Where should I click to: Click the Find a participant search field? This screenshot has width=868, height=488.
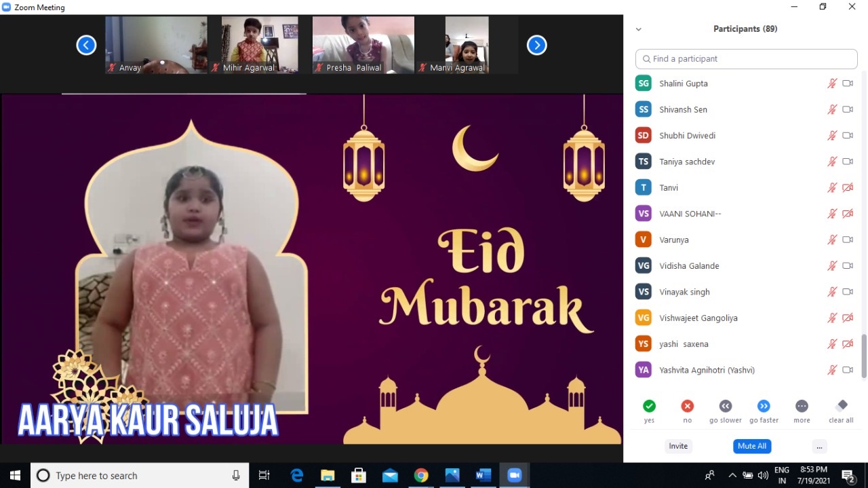(746, 59)
